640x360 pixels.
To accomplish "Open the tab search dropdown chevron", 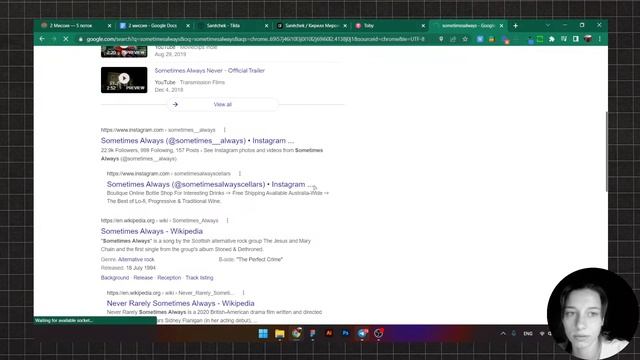I will coord(548,25).
